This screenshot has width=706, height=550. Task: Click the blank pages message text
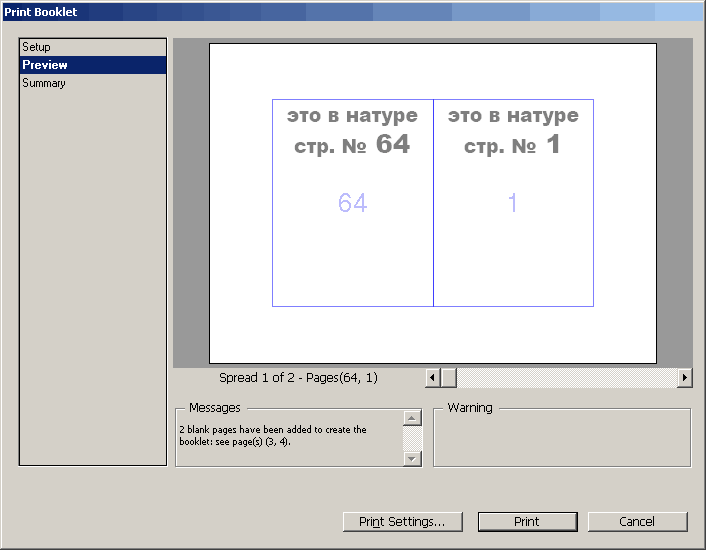pos(273,436)
